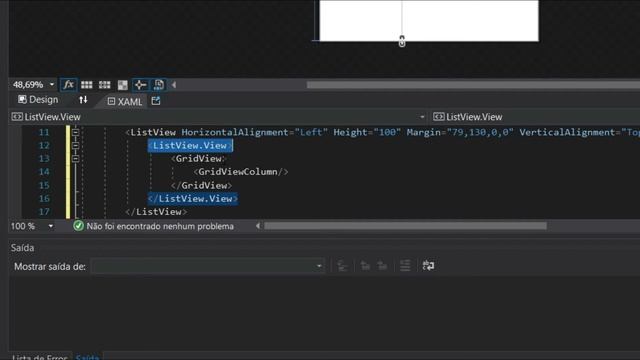This screenshot has height=360, width=640.
Task: Open the Lista de Erros tab
Action: (40, 357)
